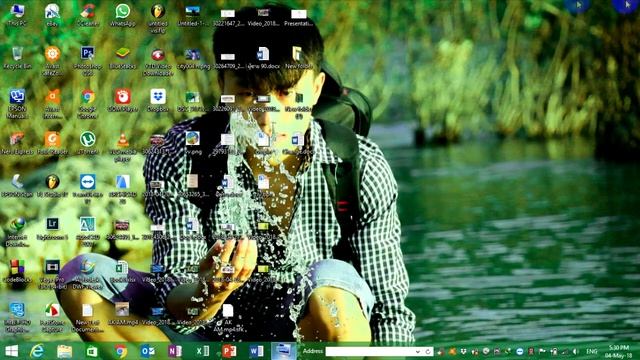Open the Windows Store taskbar icon
Image resolution: width=640 pixels, height=360 pixels.
click(x=92, y=351)
